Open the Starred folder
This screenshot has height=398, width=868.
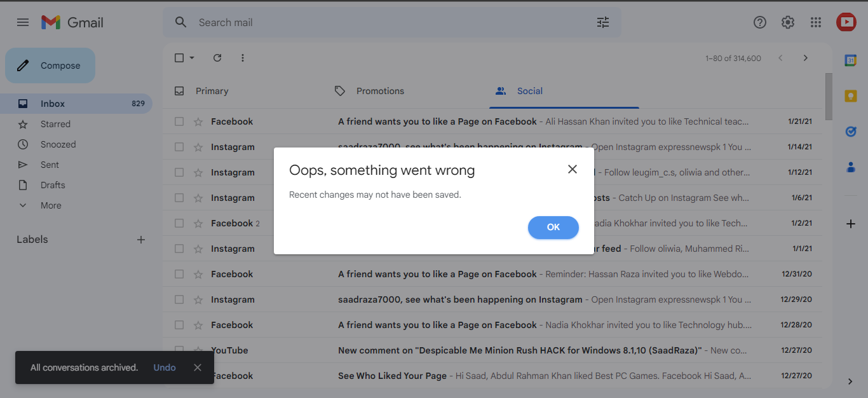[x=76, y=124]
